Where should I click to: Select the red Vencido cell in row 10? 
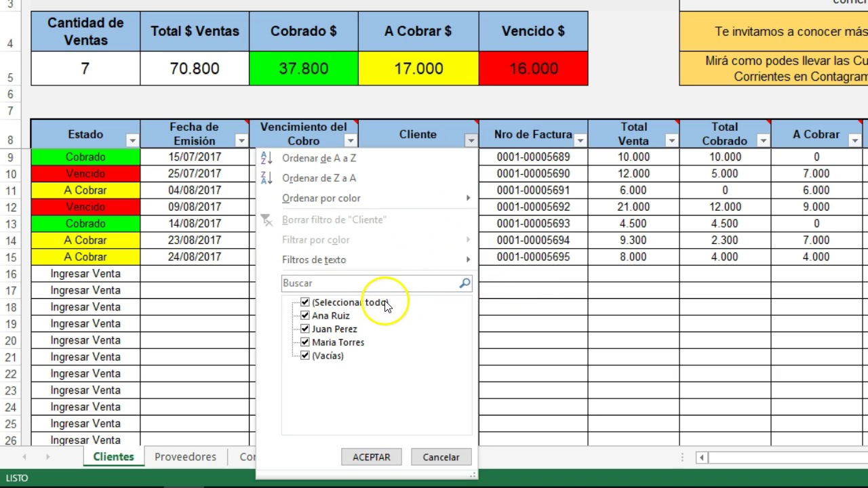tap(85, 174)
